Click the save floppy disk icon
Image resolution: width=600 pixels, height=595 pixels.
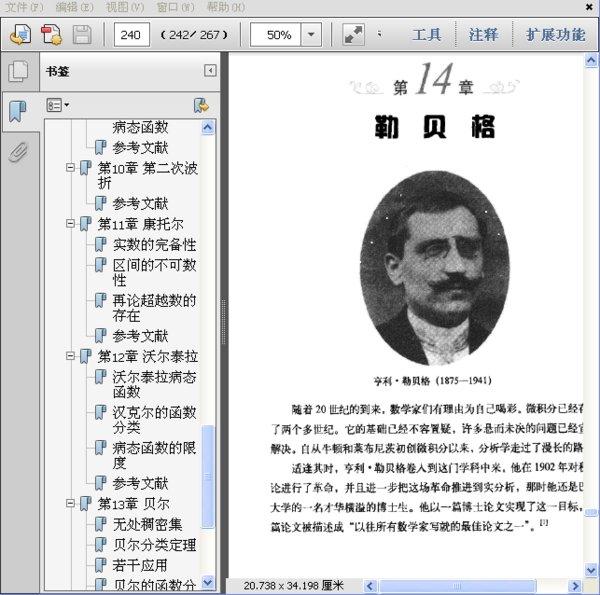pyautogui.click(x=82, y=35)
